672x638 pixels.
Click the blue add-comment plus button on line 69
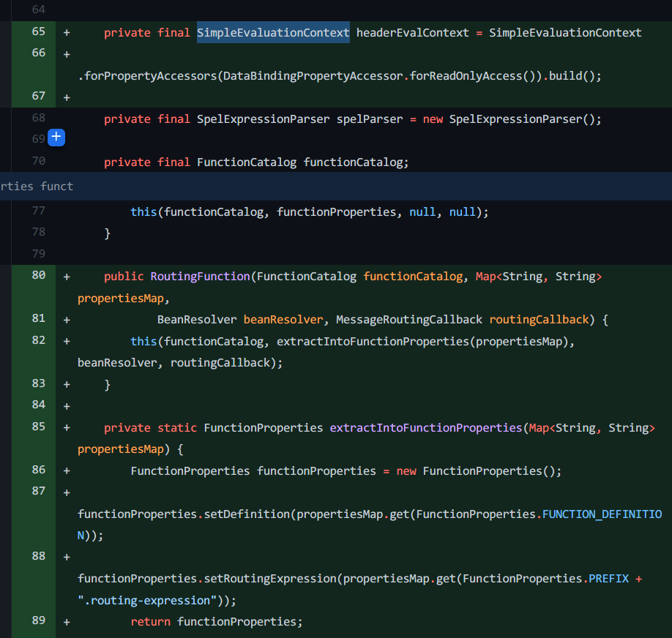pos(56,137)
